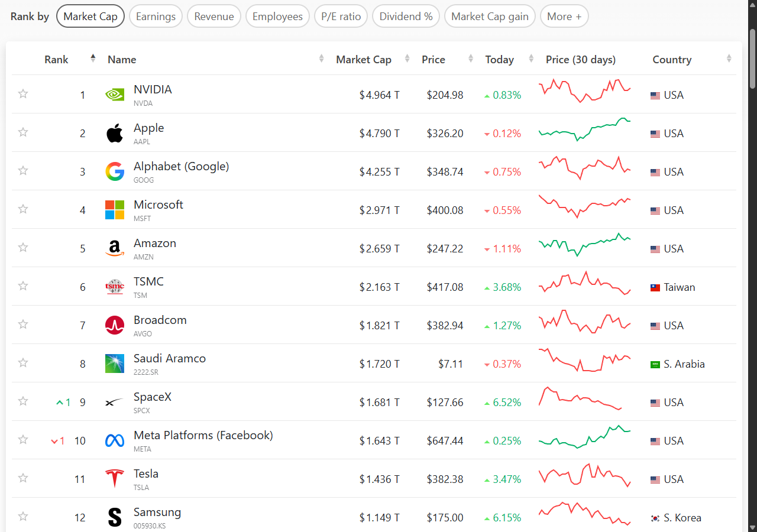Click the Tesla logo icon

click(115, 479)
